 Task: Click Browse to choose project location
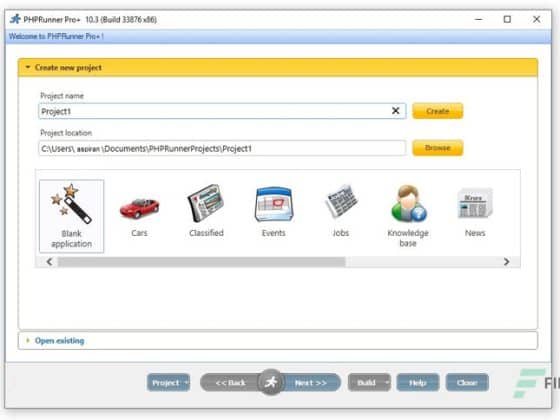pyautogui.click(x=438, y=148)
